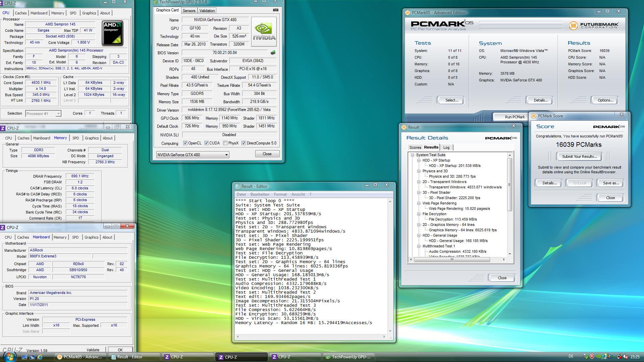Click the 16039 PCMarks score text

pyautogui.click(x=579, y=145)
